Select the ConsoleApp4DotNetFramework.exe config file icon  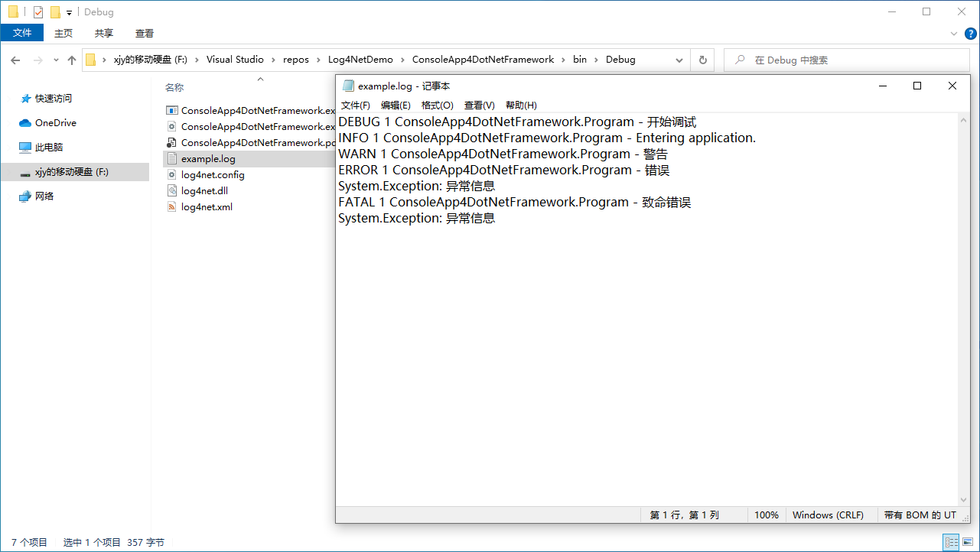[x=172, y=127]
